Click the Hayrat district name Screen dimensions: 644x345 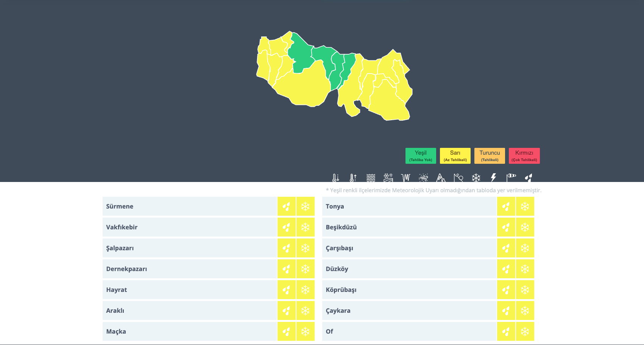click(117, 290)
